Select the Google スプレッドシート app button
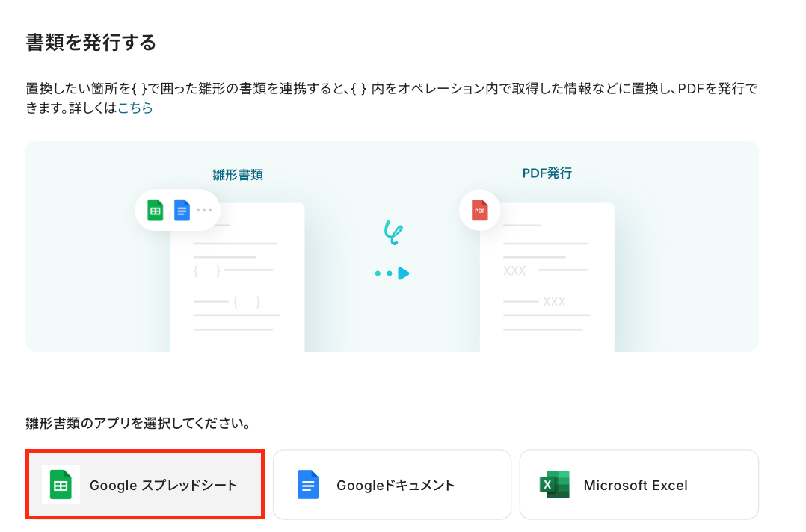Screen dimensions: 806x532 (145, 484)
